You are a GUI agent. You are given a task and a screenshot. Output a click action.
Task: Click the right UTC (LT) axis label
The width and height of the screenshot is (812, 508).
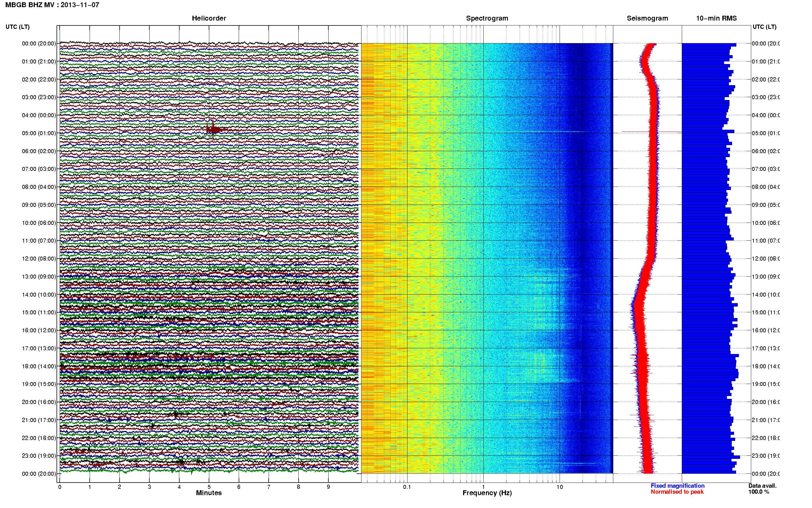764,27
